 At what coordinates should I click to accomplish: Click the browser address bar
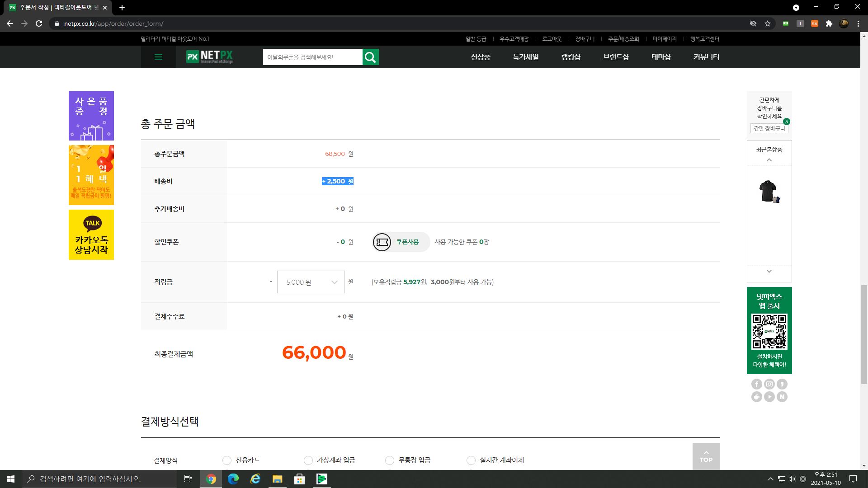[398, 23]
